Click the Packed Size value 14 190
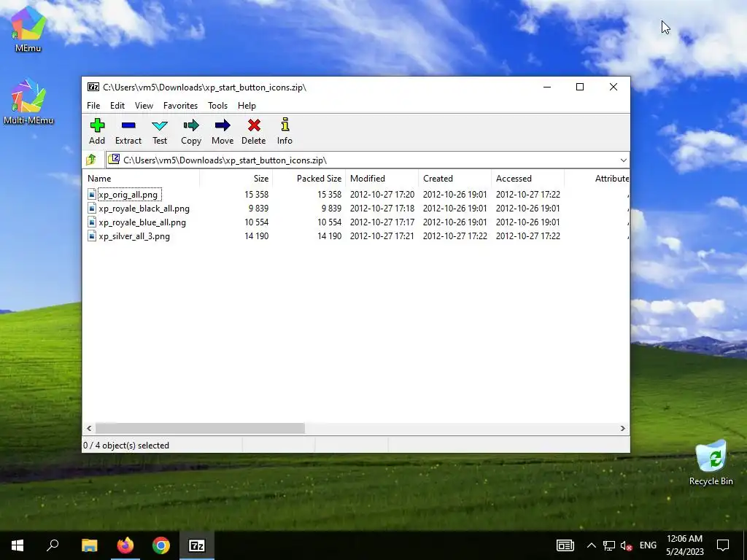 [x=329, y=236]
